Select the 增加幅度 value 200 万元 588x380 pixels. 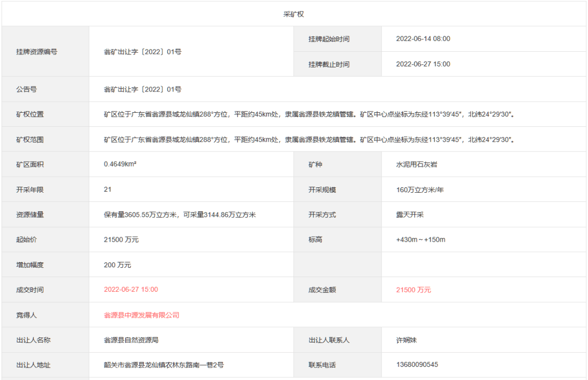coord(118,265)
